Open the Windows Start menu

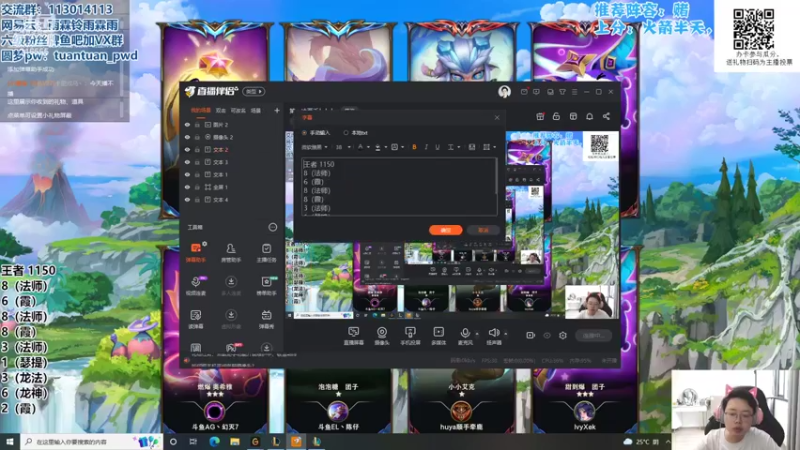pos(10,442)
